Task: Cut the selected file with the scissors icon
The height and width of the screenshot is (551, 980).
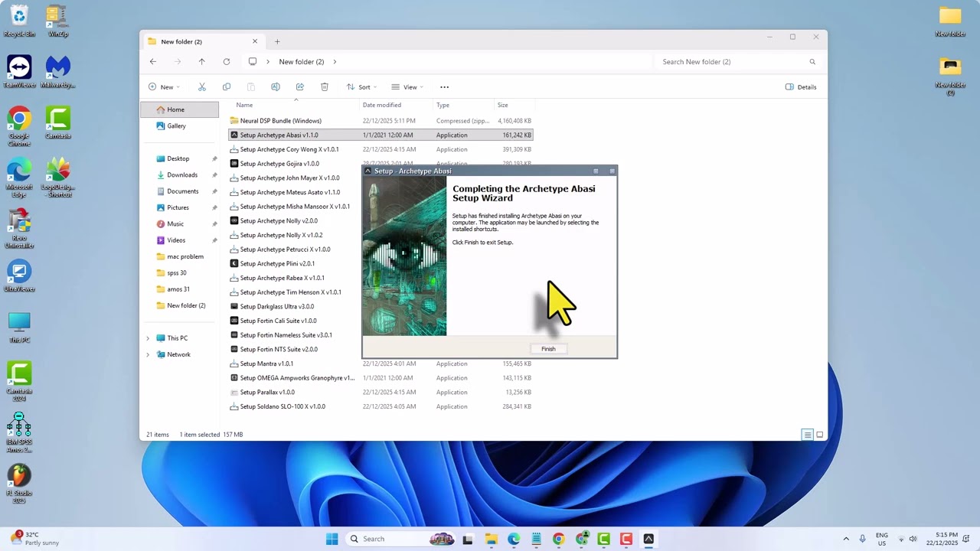Action: (202, 87)
